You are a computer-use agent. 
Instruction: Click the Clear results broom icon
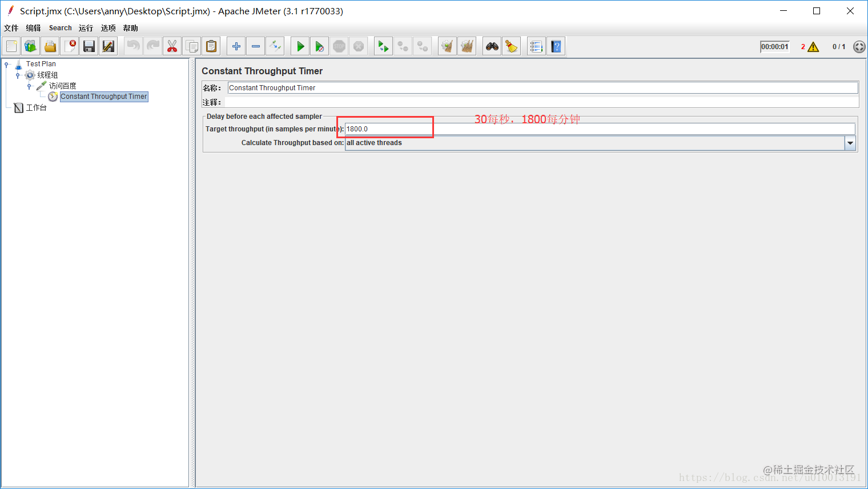(x=448, y=46)
